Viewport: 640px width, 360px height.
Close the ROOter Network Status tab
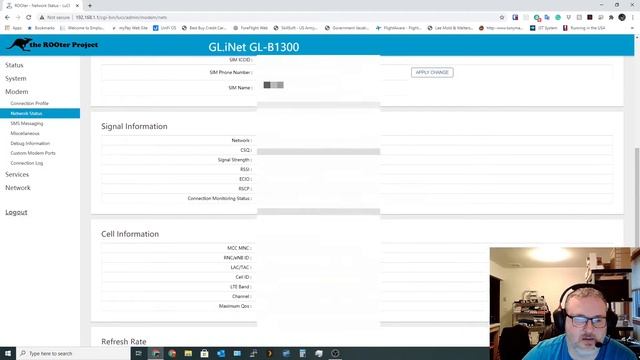(78, 6)
